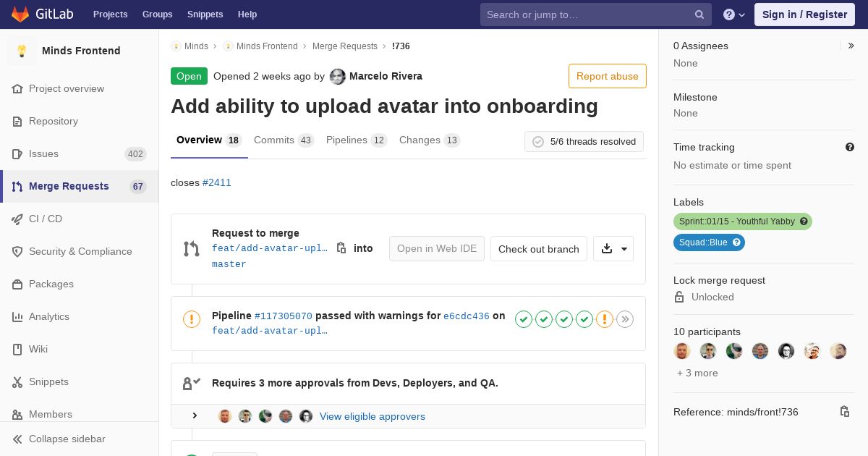Copy source branch name icon
Viewport: 868px width, 456px height.
point(341,248)
